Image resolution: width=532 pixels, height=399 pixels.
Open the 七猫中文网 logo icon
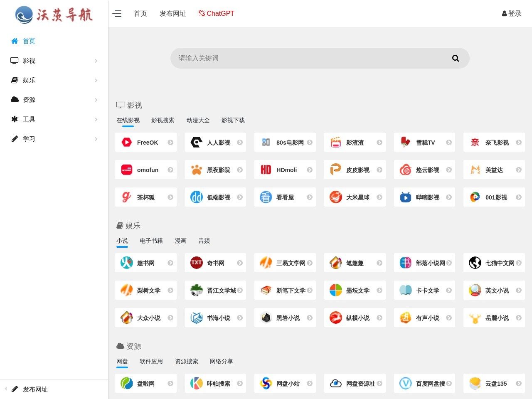coord(475,263)
